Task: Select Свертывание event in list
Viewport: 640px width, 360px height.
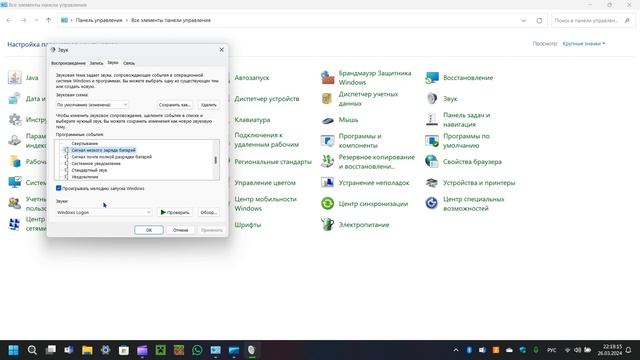Action: pyautogui.click(x=84, y=143)
